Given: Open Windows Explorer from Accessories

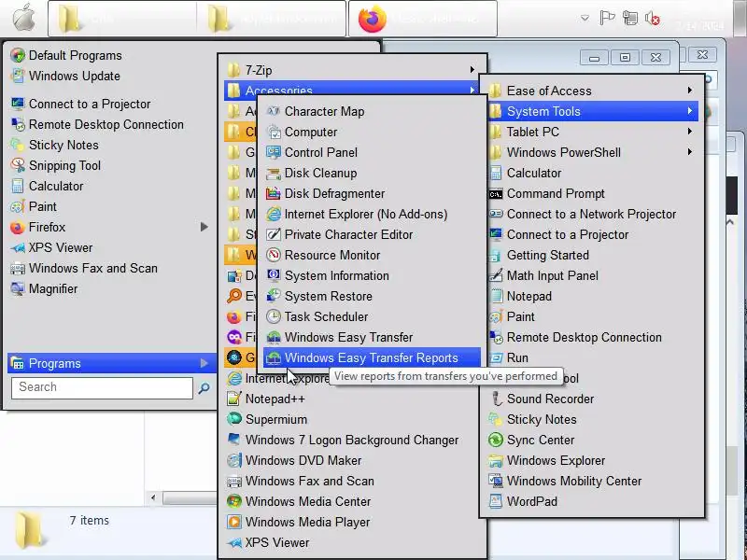Looking at the screenshot, I should point(592,460).
